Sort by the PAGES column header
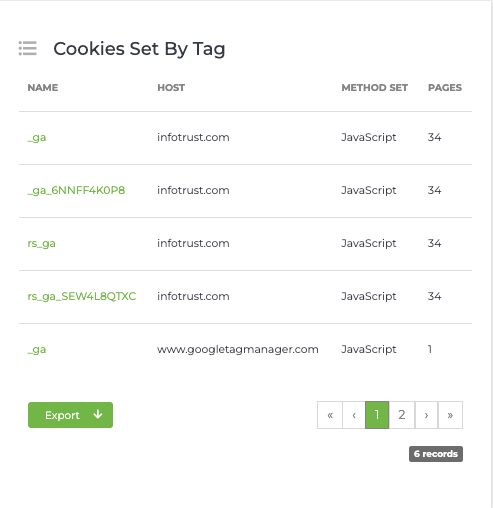The width and height of the screenshot is (493, 508). click(x=445, y=88)
